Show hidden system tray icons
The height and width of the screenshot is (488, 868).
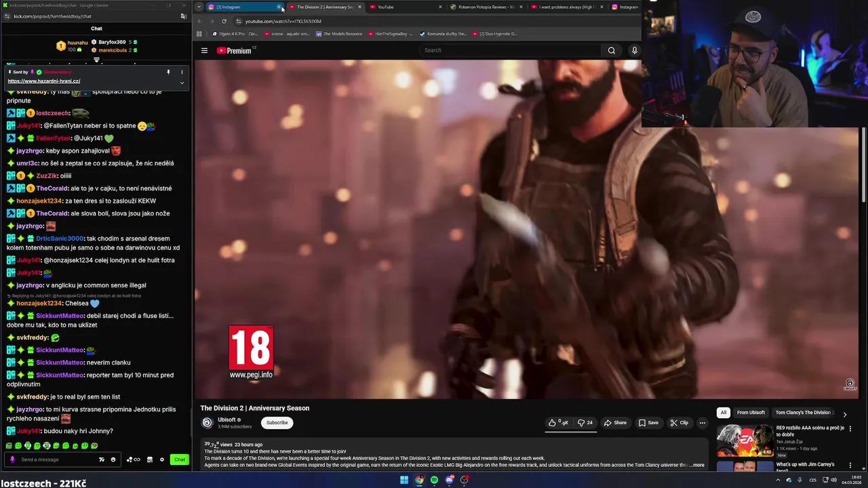point(778,480)
